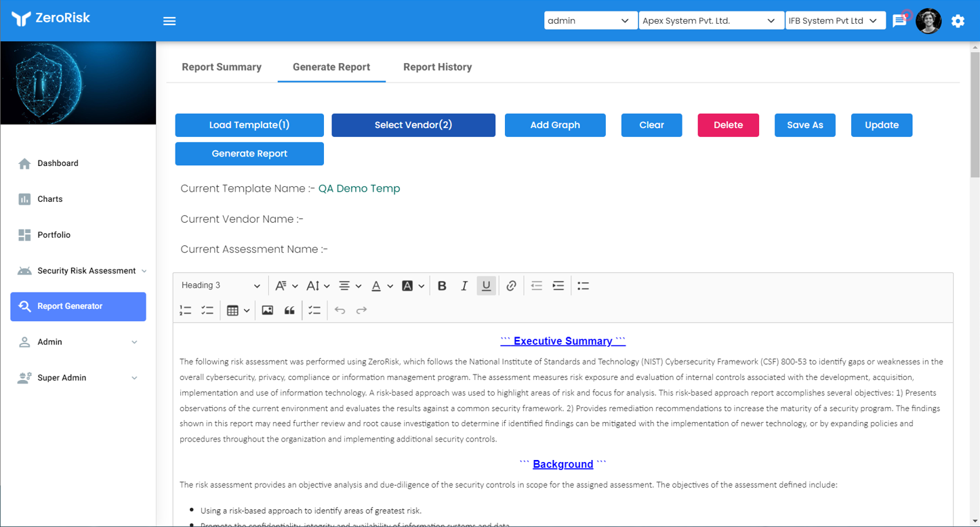The width and height of the screenshot is (980, 527).
Task: Open the font color picker
Action: [x=382, y=286]
